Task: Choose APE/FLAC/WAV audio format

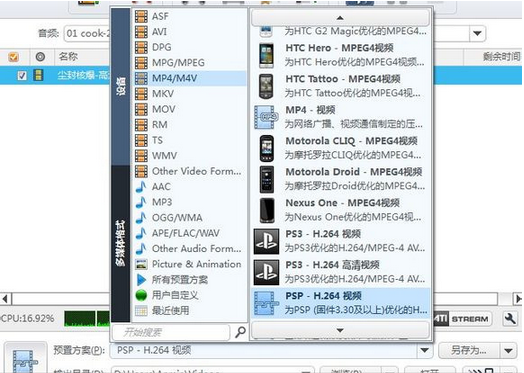Action: [189, 233]
